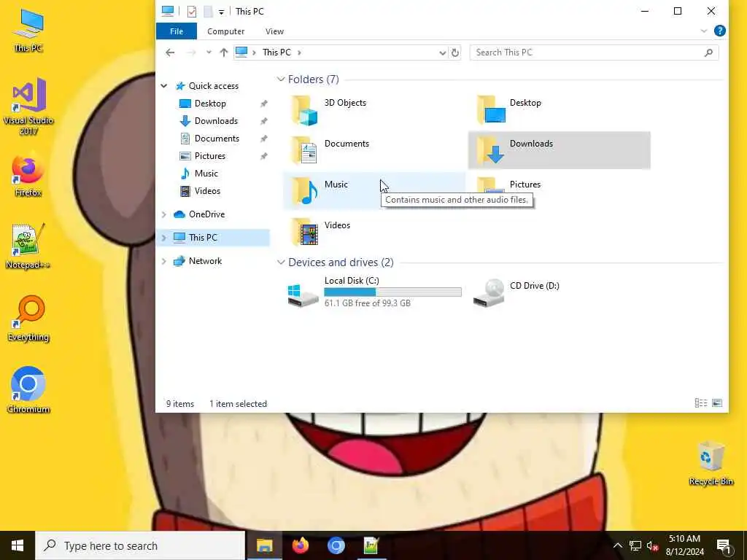Image resolution: width=747 pixels, height=560 pixels.
Task: Click Downloads in Quick access sidebar
Action: click(x=216, y=121)
